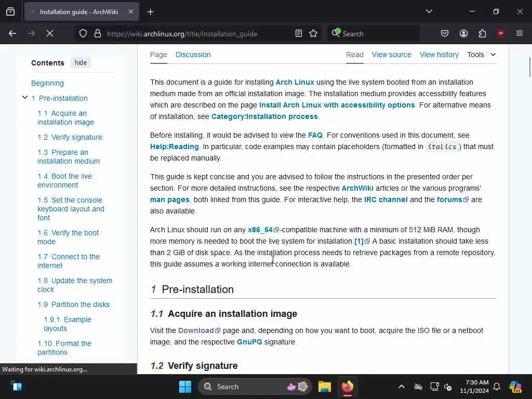This screenshot has height=399, width=532.
Task: Go to 1.9.1 Example layouts
Action: click(x=68, y=324)
